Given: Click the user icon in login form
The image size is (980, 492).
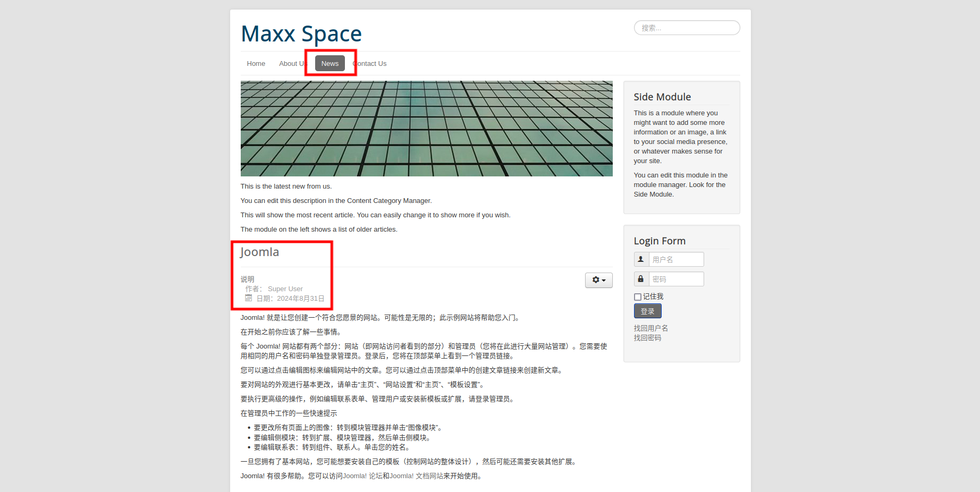Looking at the screenshot, I should pyautogui.click(x=641, y=259).
